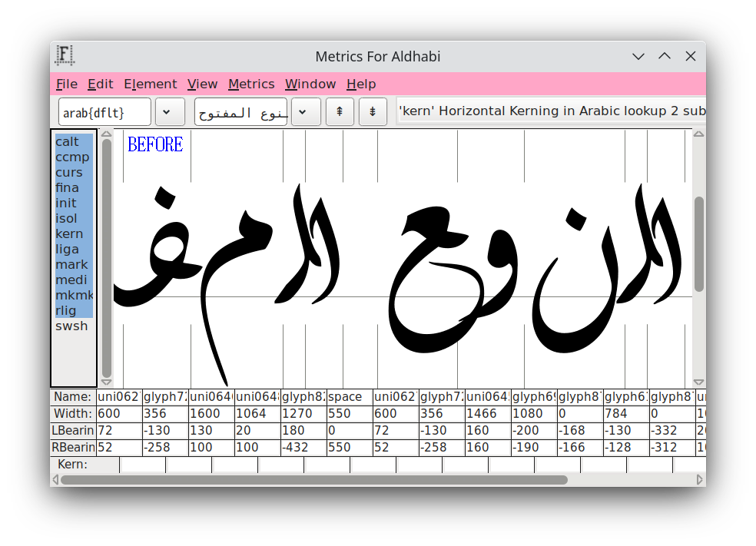Image resolution: width=756 pixels, height=546 pixels.
Task: Click the RBearing cell showing -190
Action: click(x=534, y=448)
